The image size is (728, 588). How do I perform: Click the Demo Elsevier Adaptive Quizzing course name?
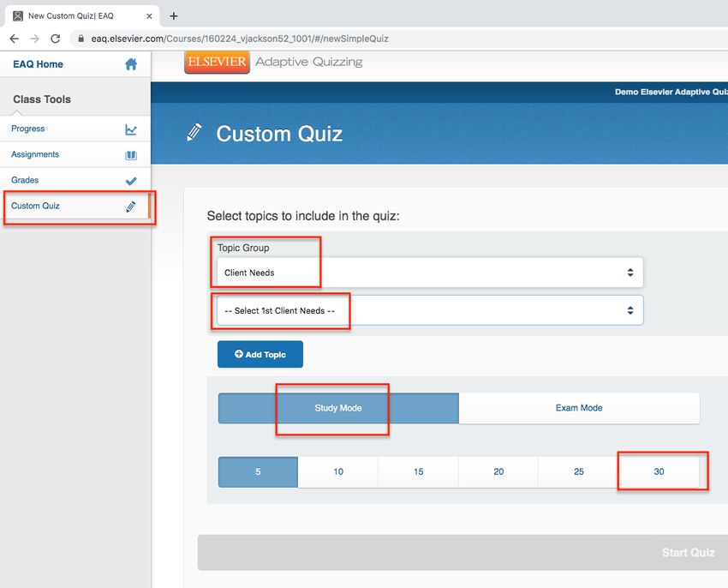click(x=671, y=92)
